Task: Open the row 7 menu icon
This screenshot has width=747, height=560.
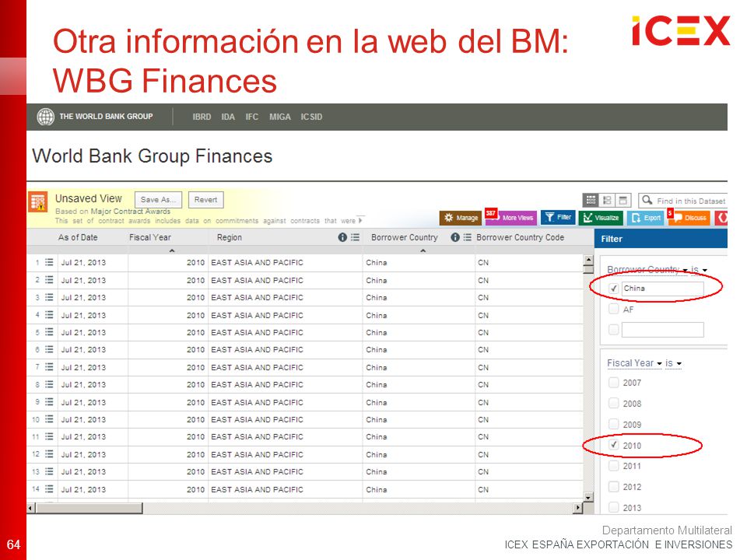Action: [x=49, y=367]
